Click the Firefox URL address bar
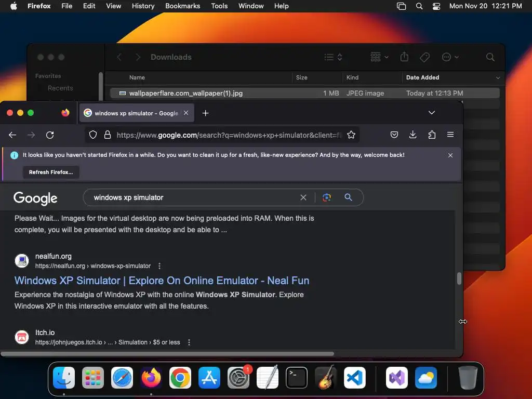The height and width of the screenshot is (399, 532). click(x=229, y=135)
